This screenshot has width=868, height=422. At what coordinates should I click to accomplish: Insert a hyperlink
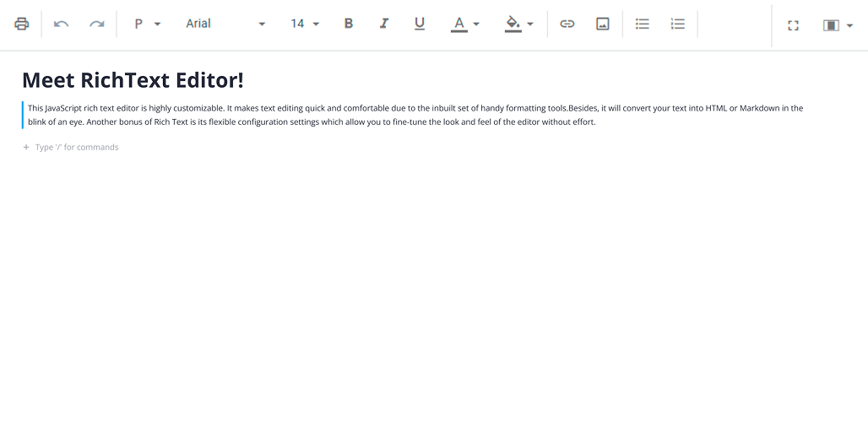click(567, 24)
